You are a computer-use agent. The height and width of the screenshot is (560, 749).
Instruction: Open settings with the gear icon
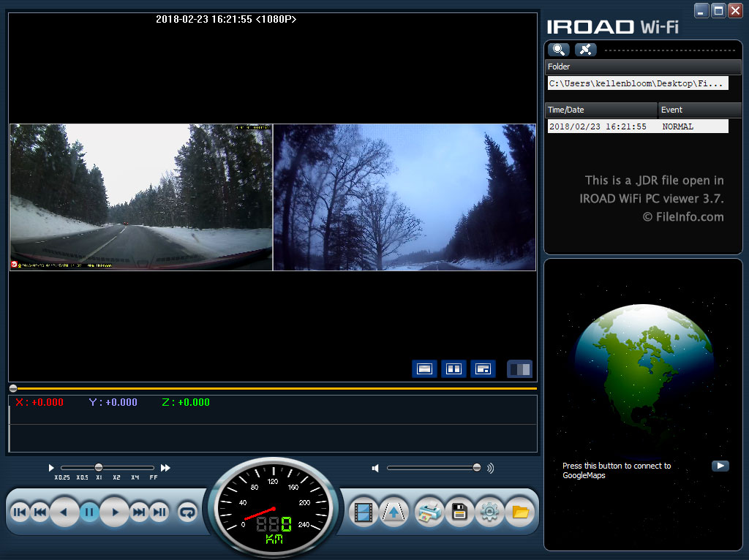click(489, 512)
